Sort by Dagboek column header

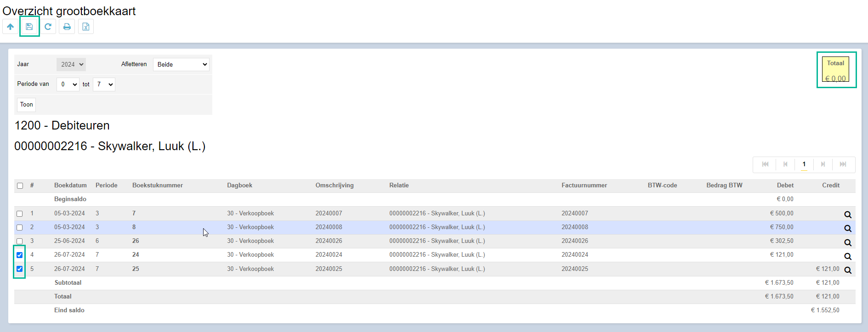tap(240, 186)
